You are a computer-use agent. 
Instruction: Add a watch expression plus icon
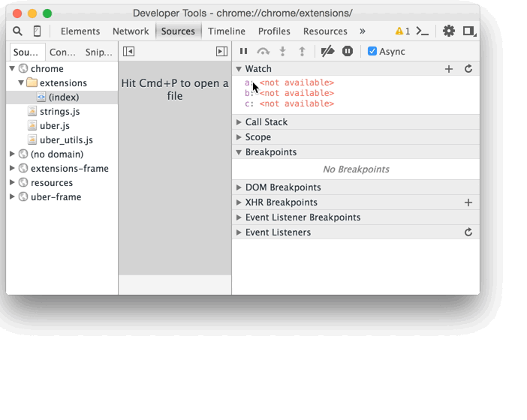click(x=449, y=69)
